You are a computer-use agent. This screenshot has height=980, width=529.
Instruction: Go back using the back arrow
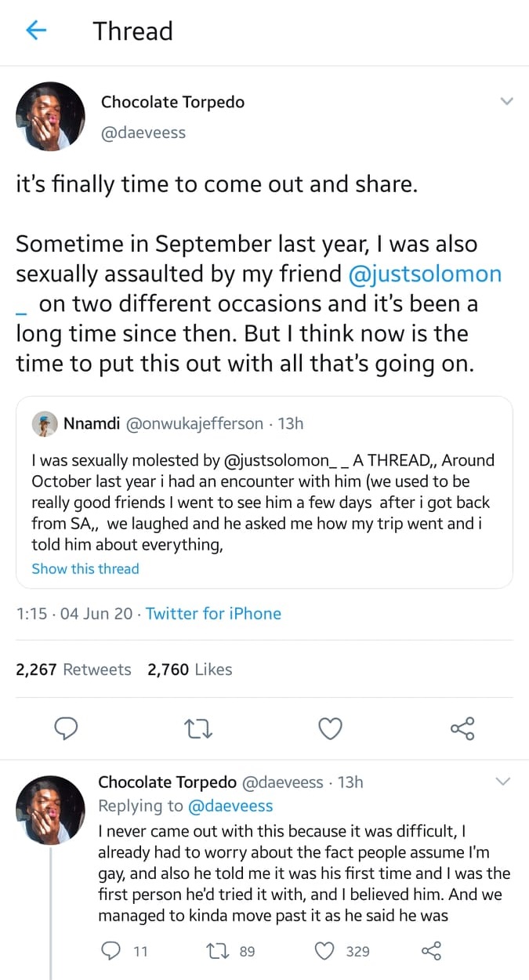pos(36,31)
